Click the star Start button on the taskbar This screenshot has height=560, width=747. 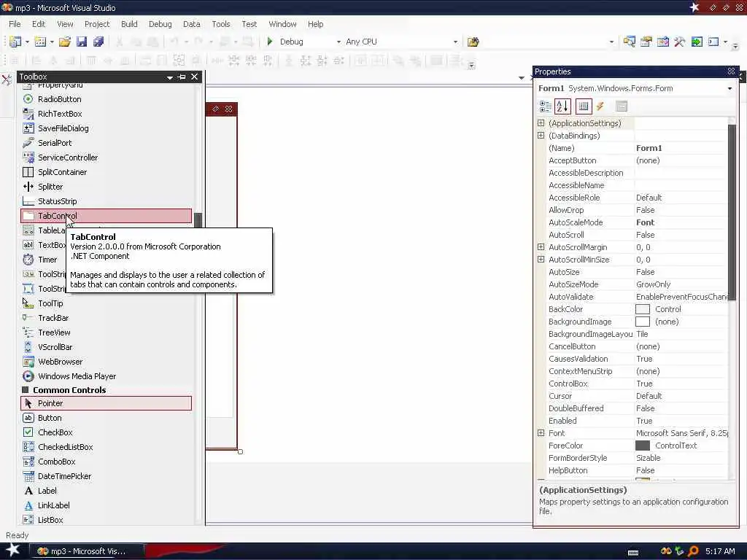pos(13,551)
